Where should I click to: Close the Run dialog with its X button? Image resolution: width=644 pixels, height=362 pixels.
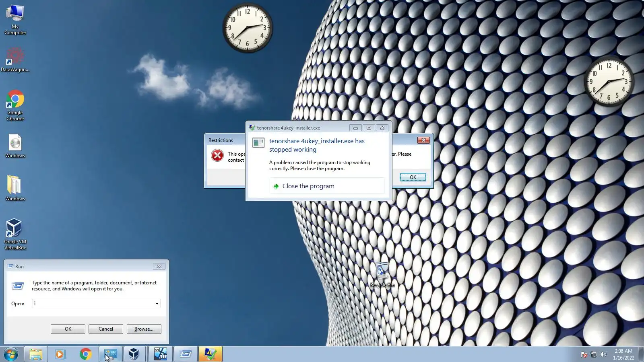(159, 267)
